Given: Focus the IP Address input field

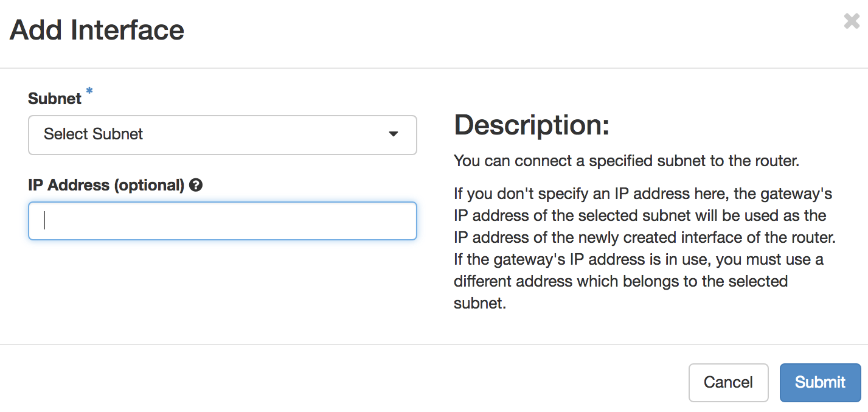Looking at the screenshot, I should [x=223, y=221].
